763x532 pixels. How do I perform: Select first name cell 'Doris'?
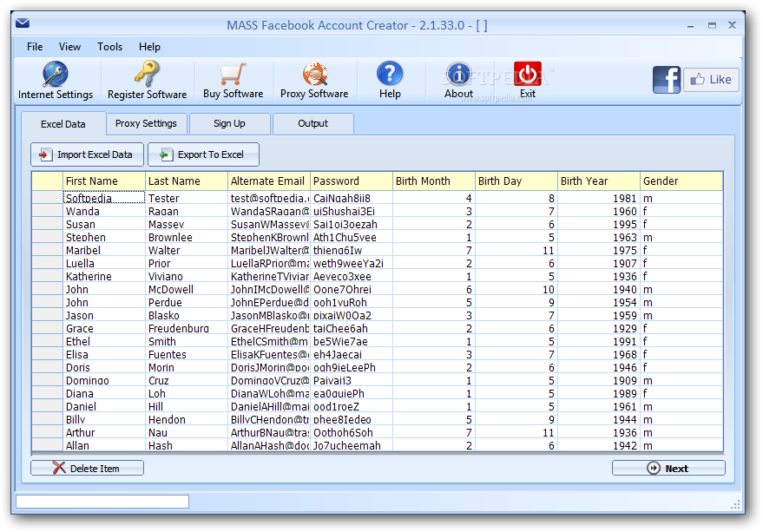tap(103, 367)
